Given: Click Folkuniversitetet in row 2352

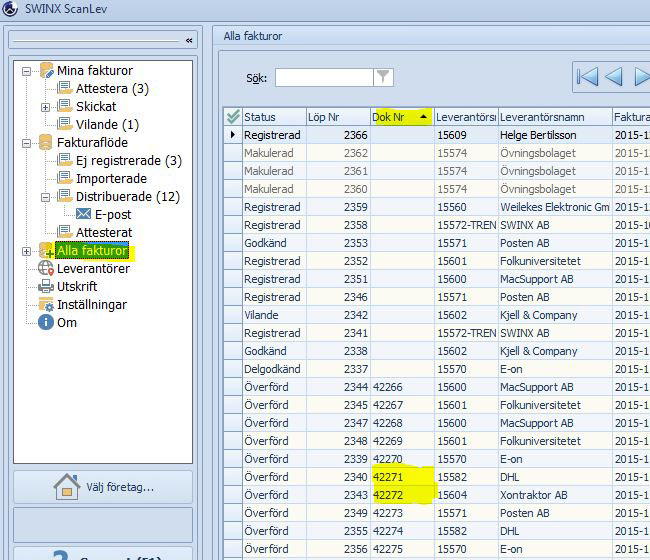Looking at the screenshot, I should (x=555, y=261).
